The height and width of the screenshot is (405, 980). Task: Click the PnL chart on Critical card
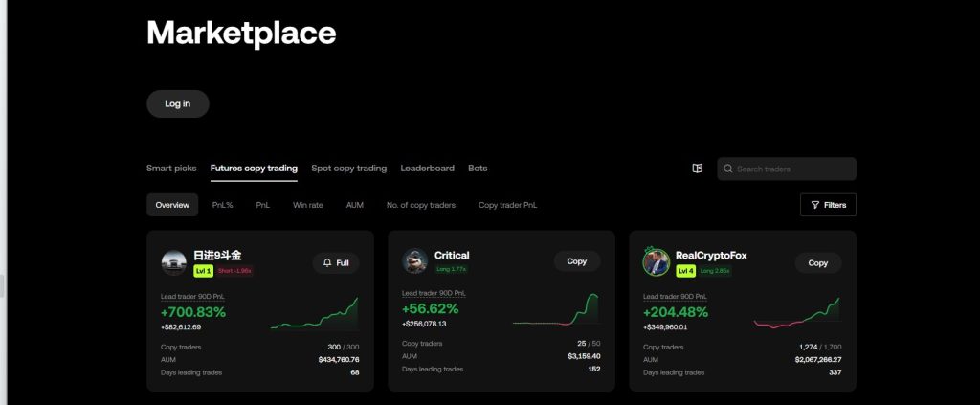point(556,310)
